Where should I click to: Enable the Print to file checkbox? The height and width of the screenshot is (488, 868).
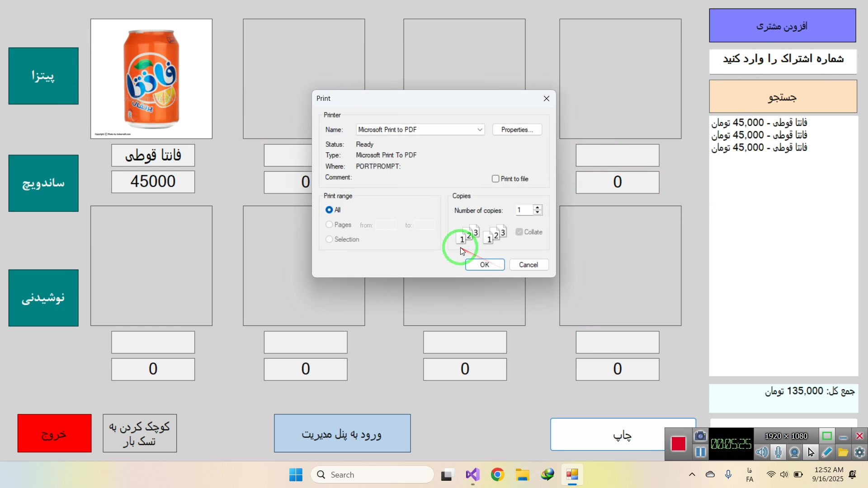[x=495, y=179]
